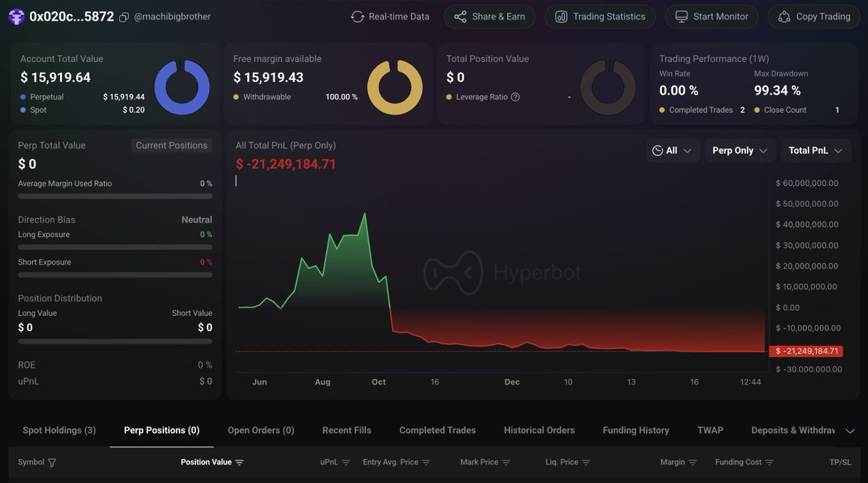Open Share & Earn

tap(489, 17)
